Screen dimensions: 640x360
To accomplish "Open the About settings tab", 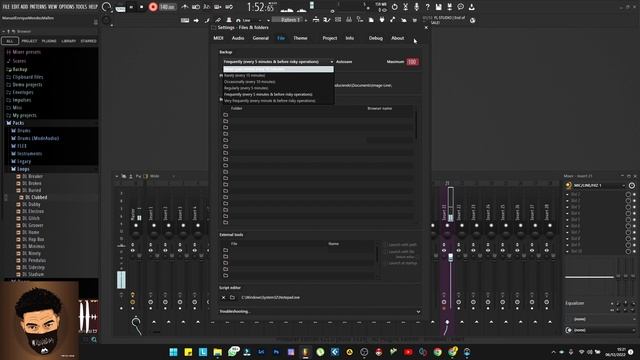I will [x=398, y=38].
